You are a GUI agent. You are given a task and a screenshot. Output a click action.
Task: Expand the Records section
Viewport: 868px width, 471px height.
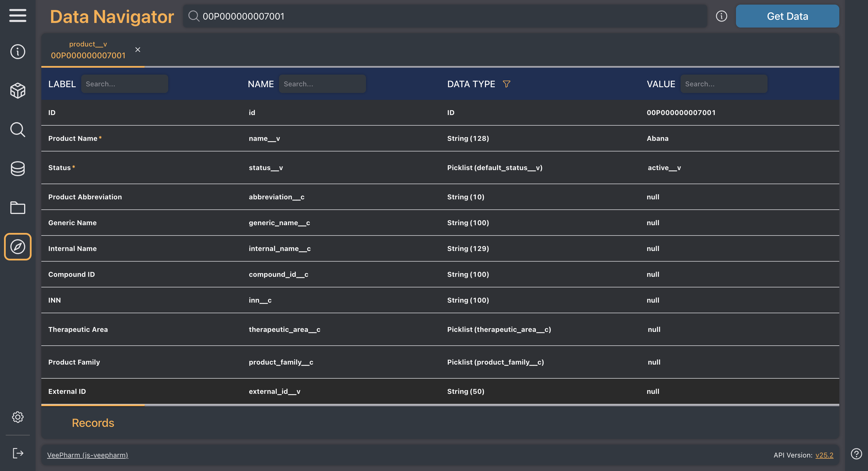coord(93,423)
